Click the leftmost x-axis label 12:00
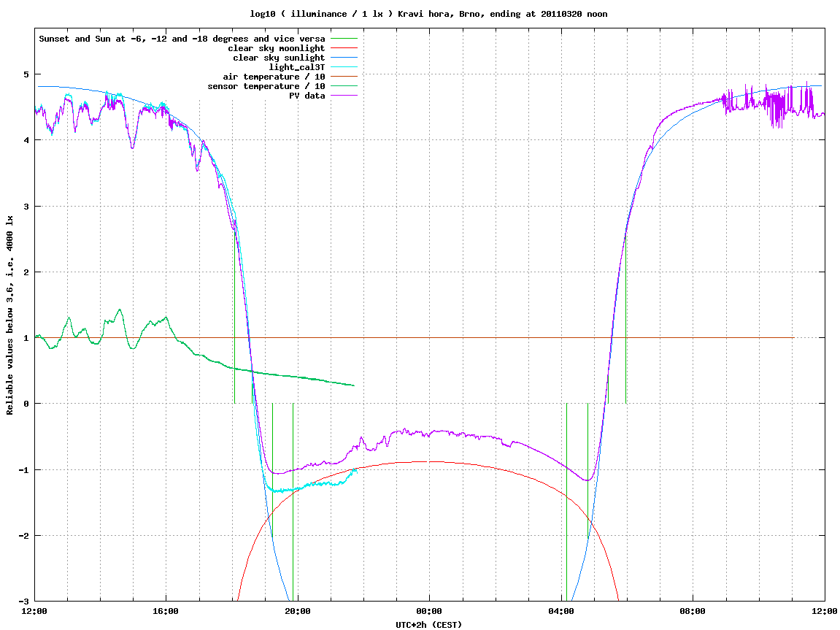The image size is (840, 630). (35, 611)
